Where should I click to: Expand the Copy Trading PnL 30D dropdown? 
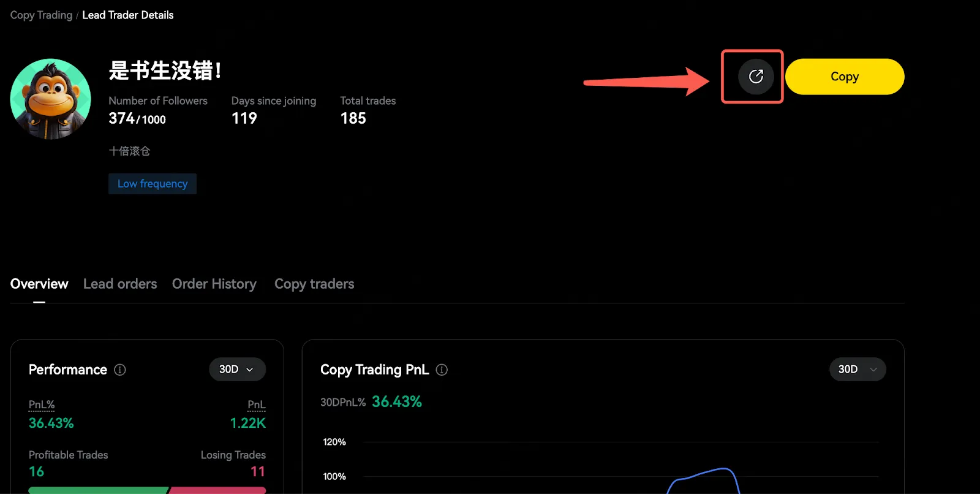(x=857, y=369)
